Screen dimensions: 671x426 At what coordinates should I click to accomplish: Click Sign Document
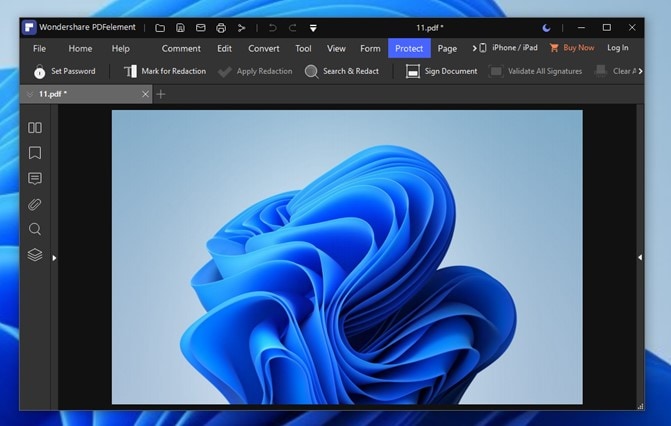click(441, 71)
